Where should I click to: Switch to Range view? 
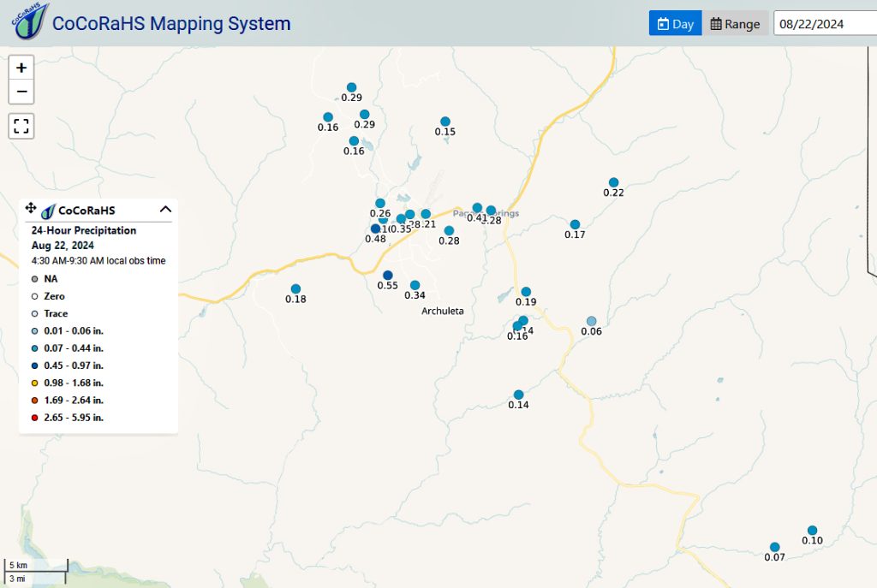click(x=735, y=24)
